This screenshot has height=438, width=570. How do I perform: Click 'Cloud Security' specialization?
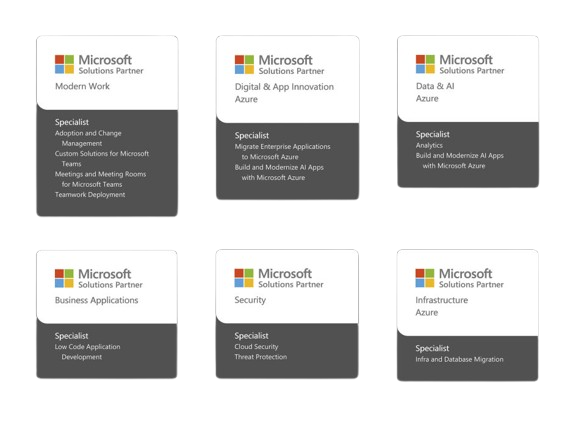pos(256,347)
